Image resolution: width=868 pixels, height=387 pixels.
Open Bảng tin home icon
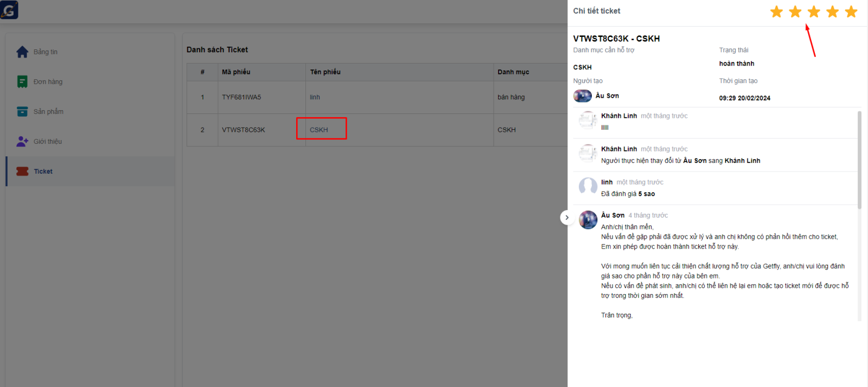tap(22, 52)
